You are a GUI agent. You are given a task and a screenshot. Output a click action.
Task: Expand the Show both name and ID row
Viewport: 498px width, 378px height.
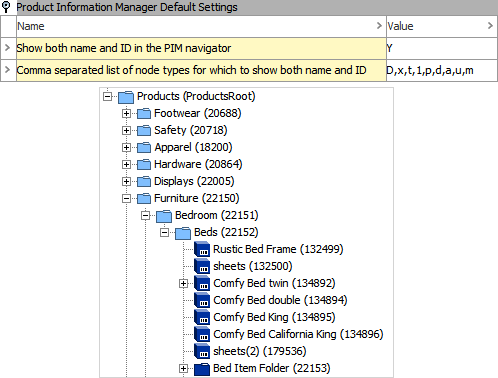(x=7, y=48)
